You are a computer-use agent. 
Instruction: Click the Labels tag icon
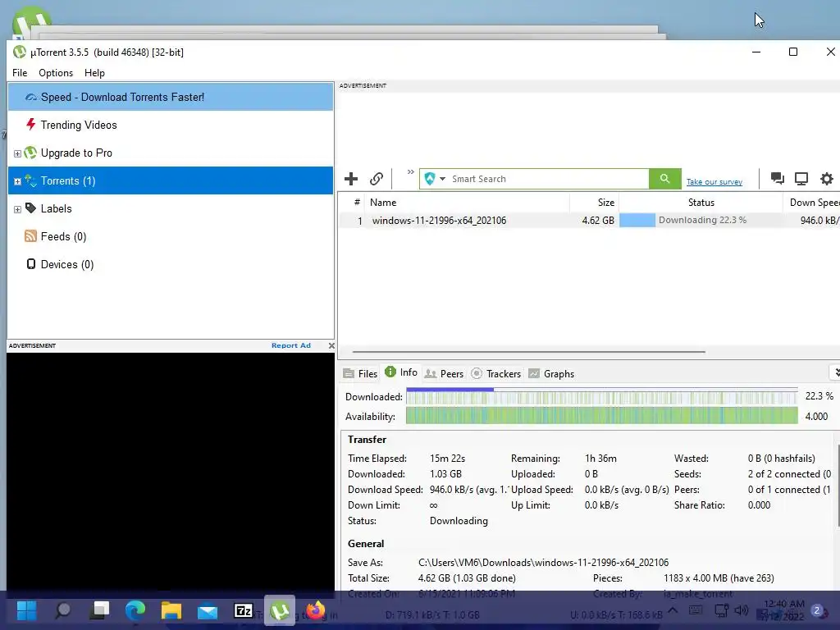click(31, 208)
